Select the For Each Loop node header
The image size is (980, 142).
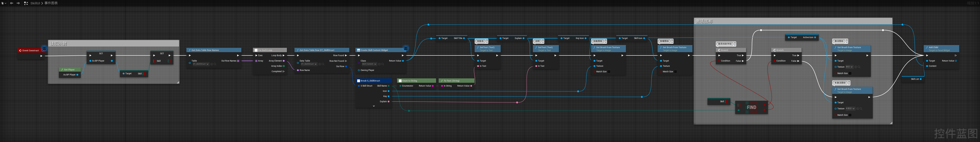click(270, 50)
